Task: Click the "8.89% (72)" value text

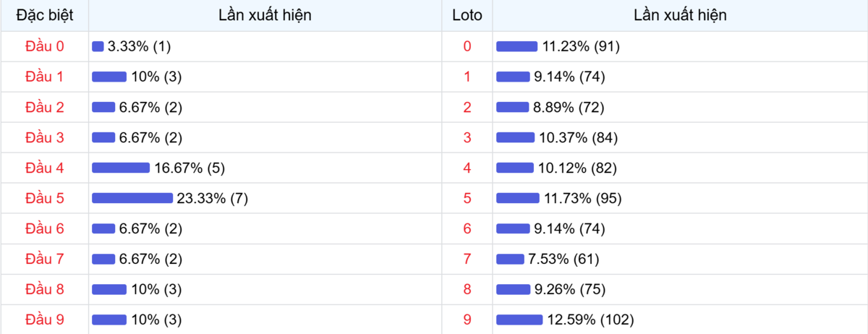Action: [569, 107]
